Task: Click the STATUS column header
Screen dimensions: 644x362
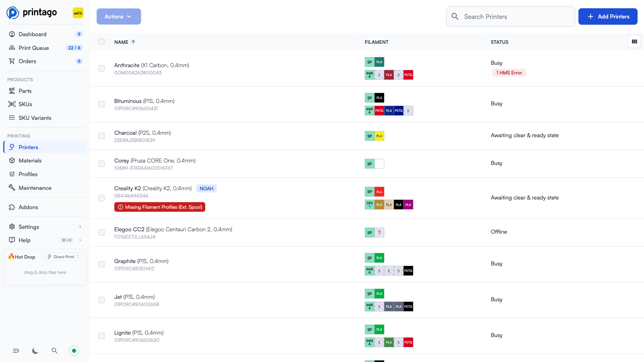Action: (x=500, y=42)
